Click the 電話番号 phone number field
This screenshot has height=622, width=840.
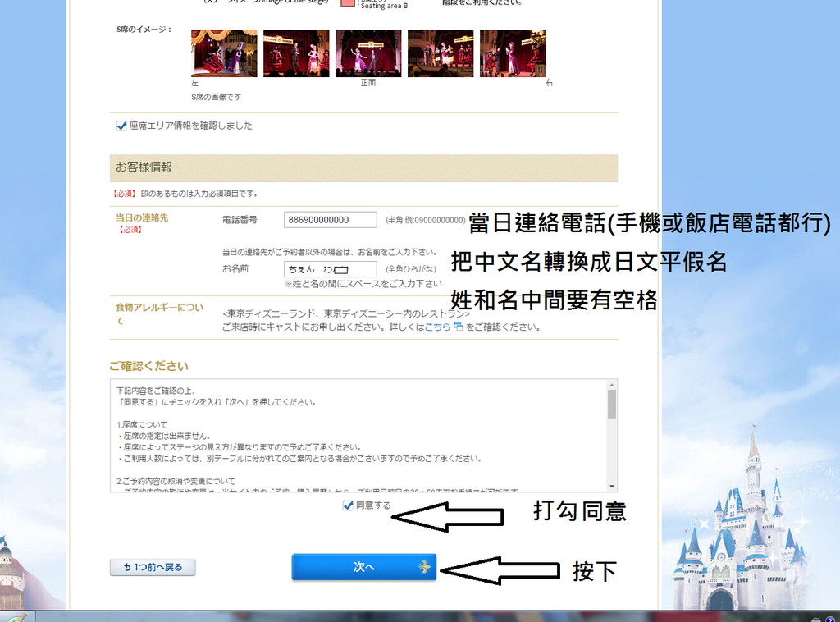tap(331, 220)
